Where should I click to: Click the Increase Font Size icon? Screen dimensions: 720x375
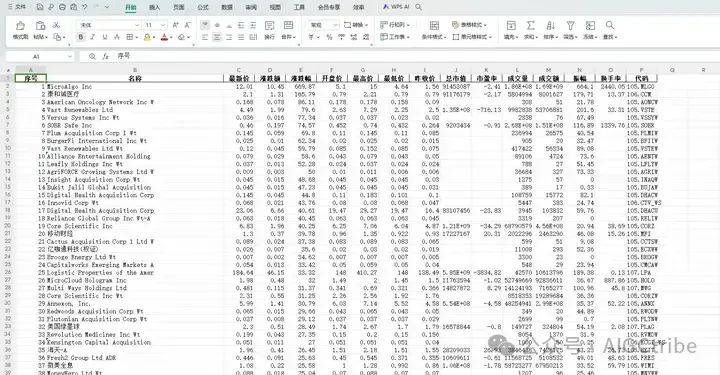pyautogui.click(x=176, y=25)
